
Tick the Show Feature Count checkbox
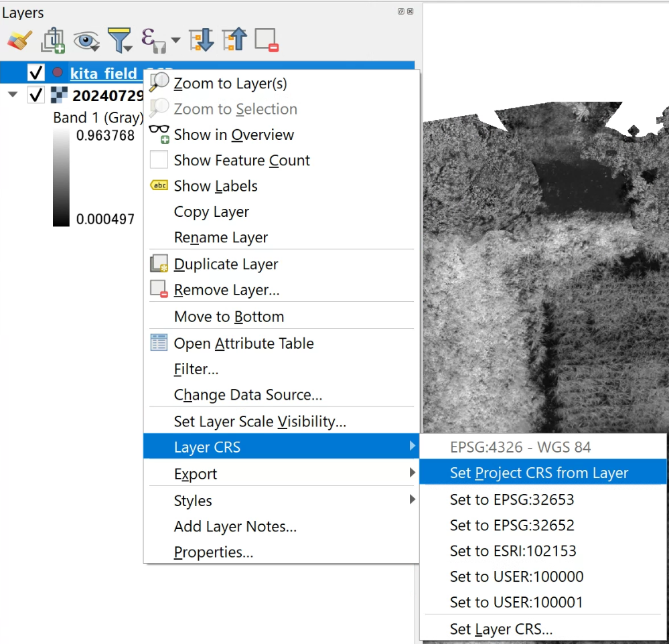click(159, 160)
